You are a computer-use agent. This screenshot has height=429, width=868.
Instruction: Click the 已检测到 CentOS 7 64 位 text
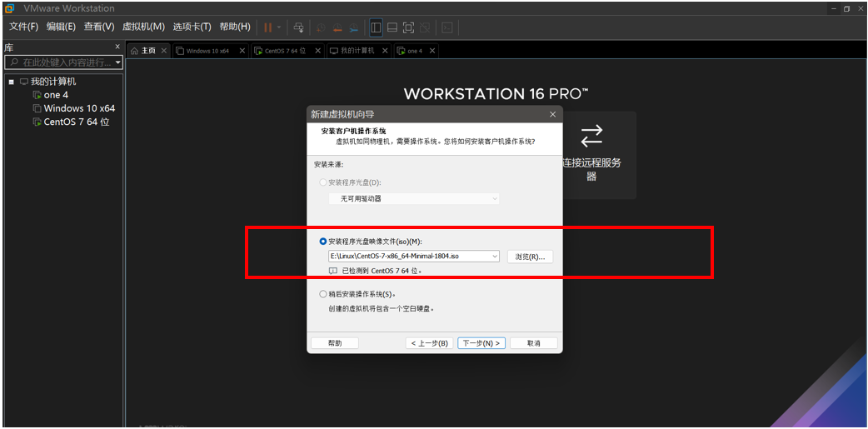(382, 272)
